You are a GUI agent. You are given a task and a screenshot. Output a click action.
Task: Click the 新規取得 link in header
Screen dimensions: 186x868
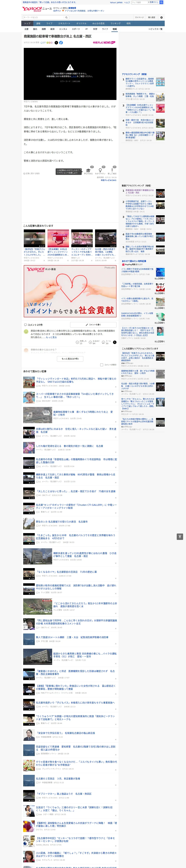(x=72, y=8)
